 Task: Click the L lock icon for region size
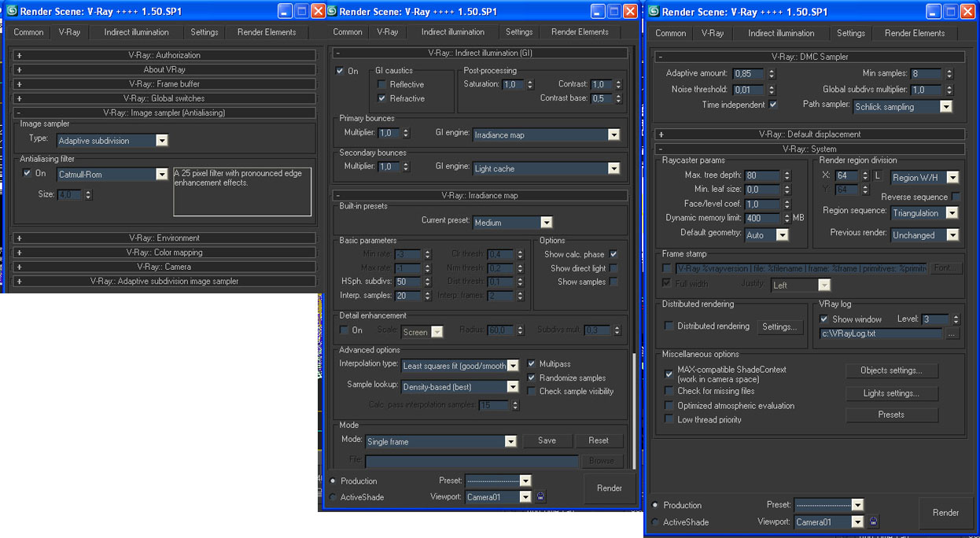click(x=878, y=177)
